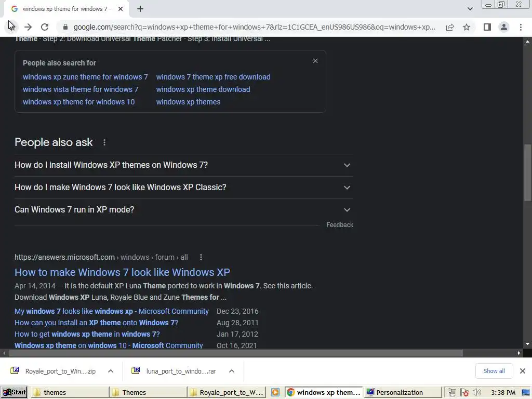Close the downloads bar
532x399 pixels.
(x=523, y=371)
